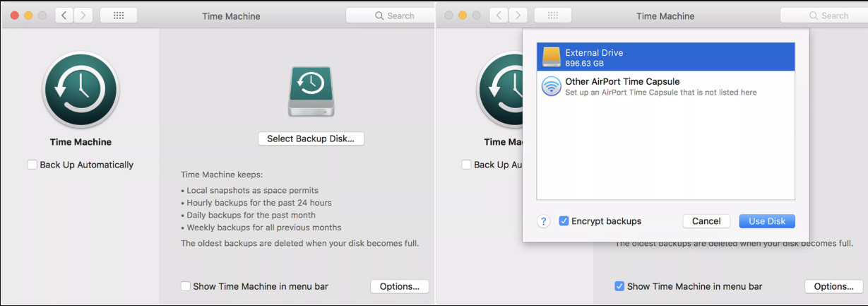The width and height of the screenshot is (868, 306).
Task: Enable Back Up Automatically in left window
Action: [x=32, y=165]
